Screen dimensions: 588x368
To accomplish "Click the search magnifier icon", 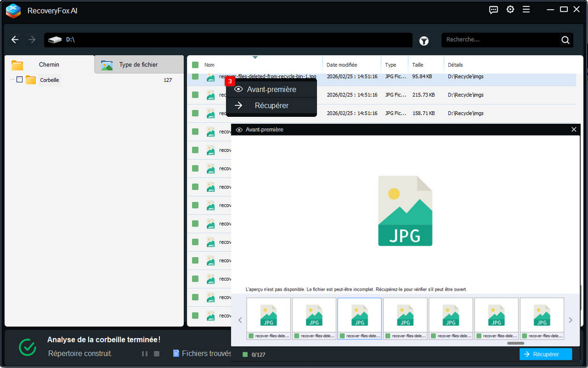I will 565,40.
